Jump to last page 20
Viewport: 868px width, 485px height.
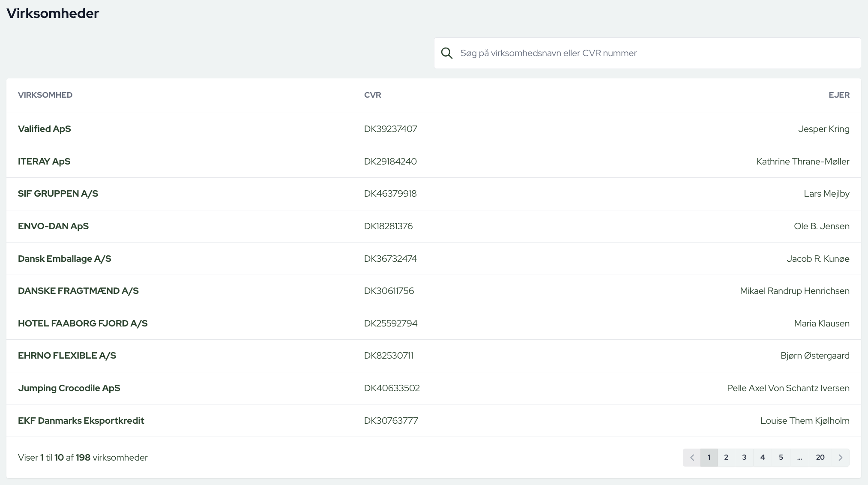point(820,458)
